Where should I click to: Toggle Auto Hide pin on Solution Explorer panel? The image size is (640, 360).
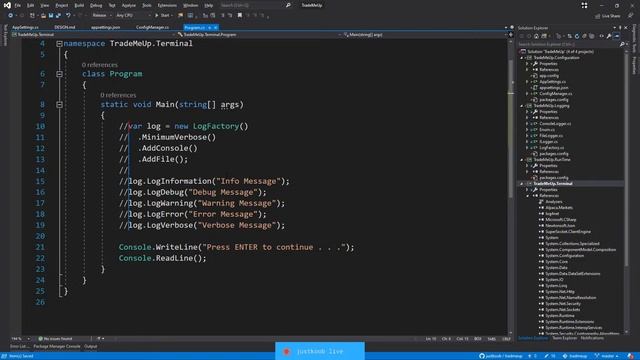(x=620, y=28)
